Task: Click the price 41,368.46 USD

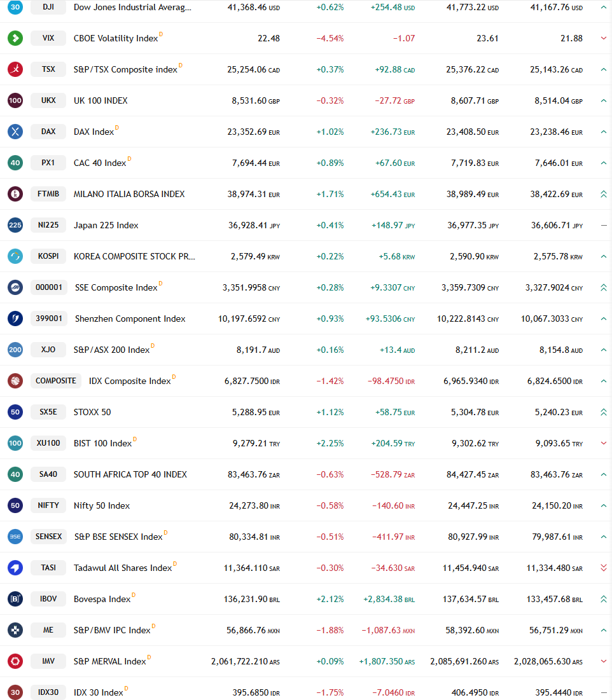Action: [254, 8]
